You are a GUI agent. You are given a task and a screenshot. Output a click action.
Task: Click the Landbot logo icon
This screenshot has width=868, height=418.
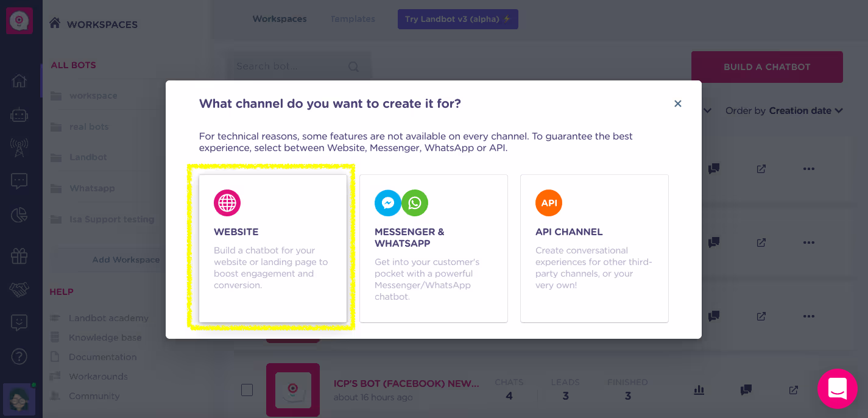[19, 21]
